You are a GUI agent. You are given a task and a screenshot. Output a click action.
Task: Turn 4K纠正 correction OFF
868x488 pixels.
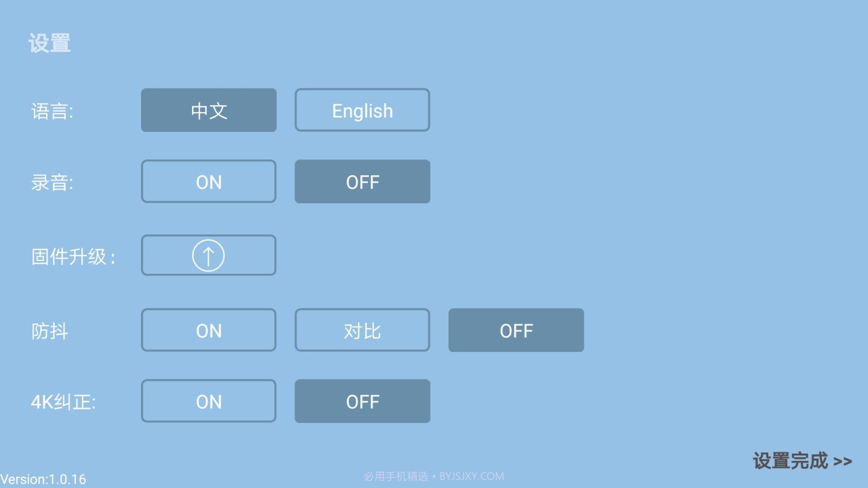coord(362,401)
